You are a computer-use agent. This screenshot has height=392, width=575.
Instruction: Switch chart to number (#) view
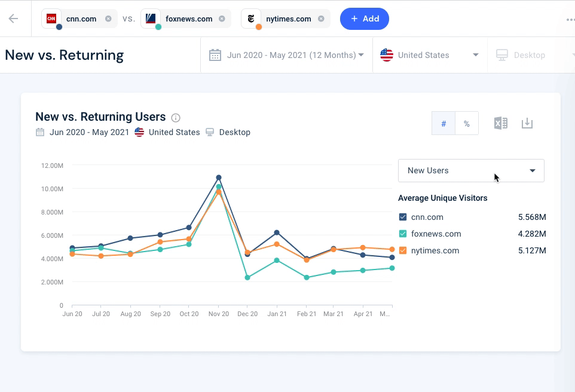tap(444, 124)
